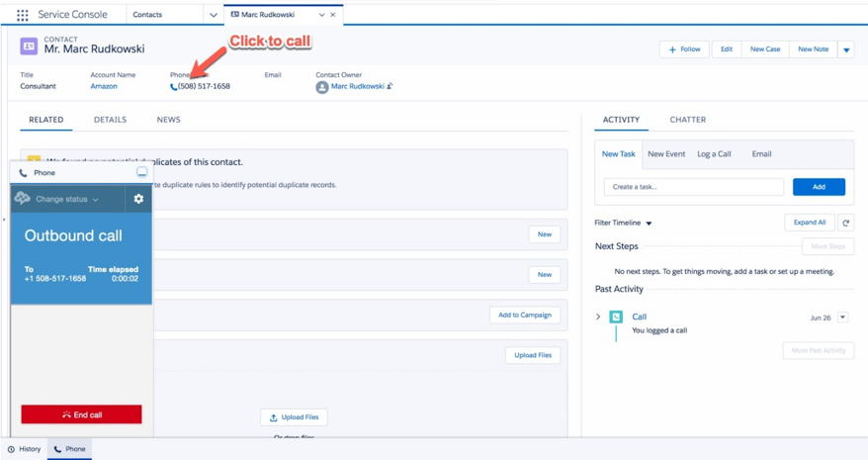
Task: Click the first New button in related lists
Action: click(x=544, y=234)
